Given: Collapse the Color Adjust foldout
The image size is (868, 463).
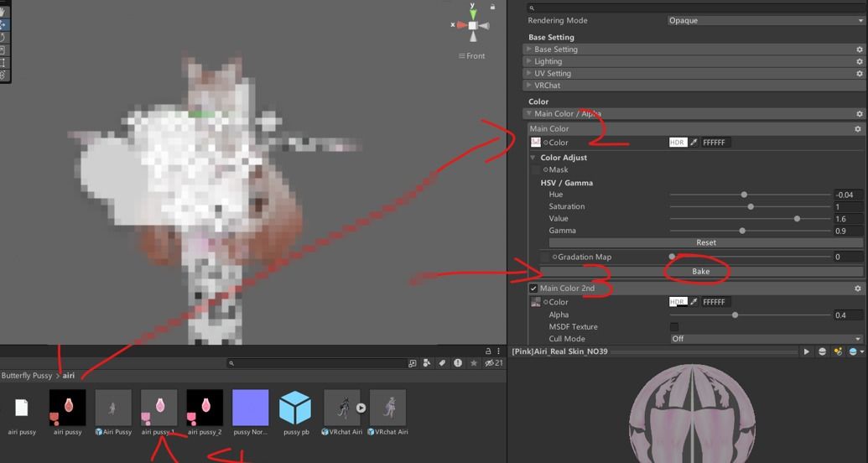Looking at the screenshot, I should (x=533, y=158).
